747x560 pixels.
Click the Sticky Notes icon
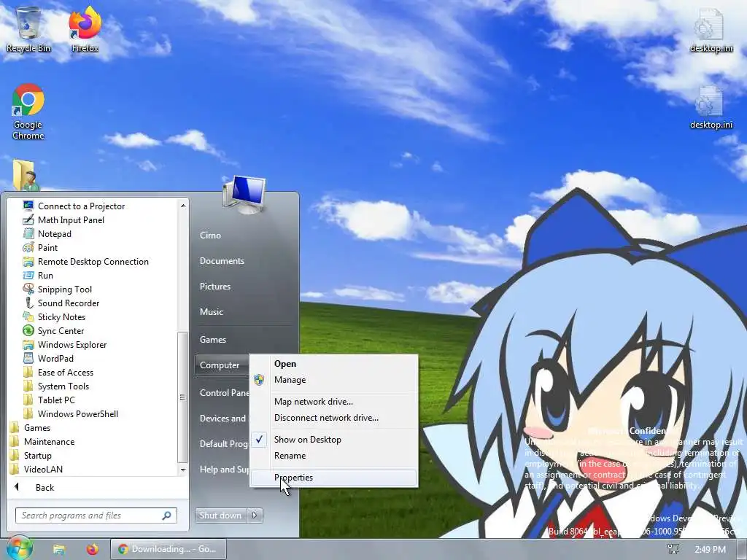(x=28, y=316)
